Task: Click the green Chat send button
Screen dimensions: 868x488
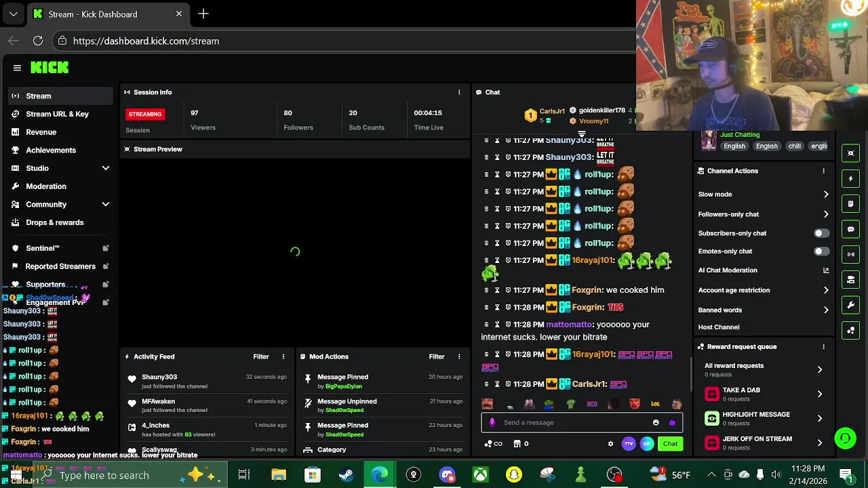Action: coord(670,444)
